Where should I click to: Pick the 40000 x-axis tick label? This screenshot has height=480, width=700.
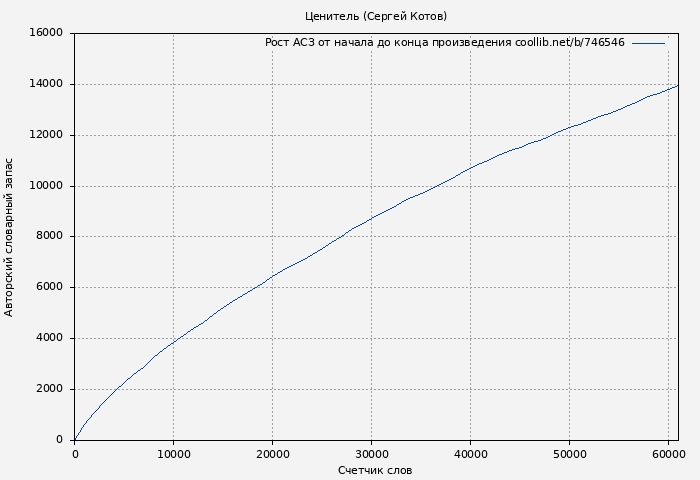point(470,454)
